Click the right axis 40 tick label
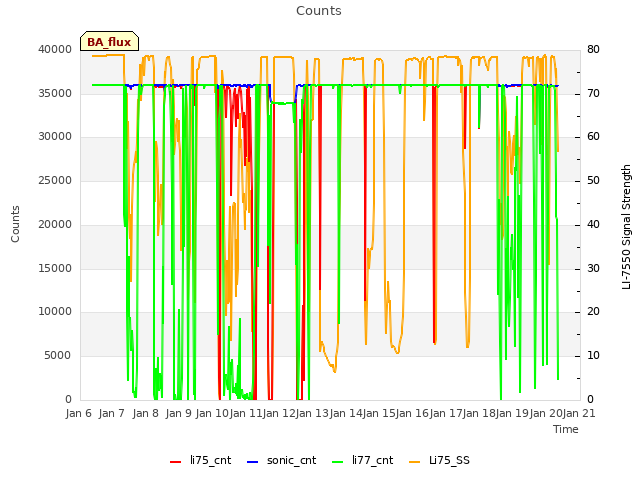 [593, 224]
